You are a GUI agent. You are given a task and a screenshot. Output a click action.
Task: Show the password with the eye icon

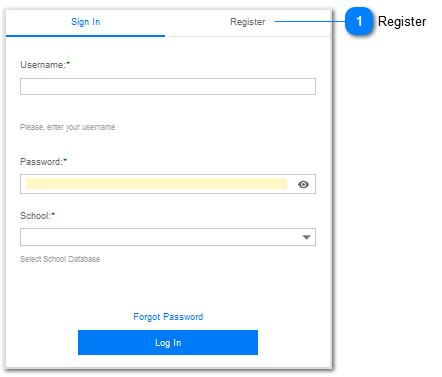303,184
